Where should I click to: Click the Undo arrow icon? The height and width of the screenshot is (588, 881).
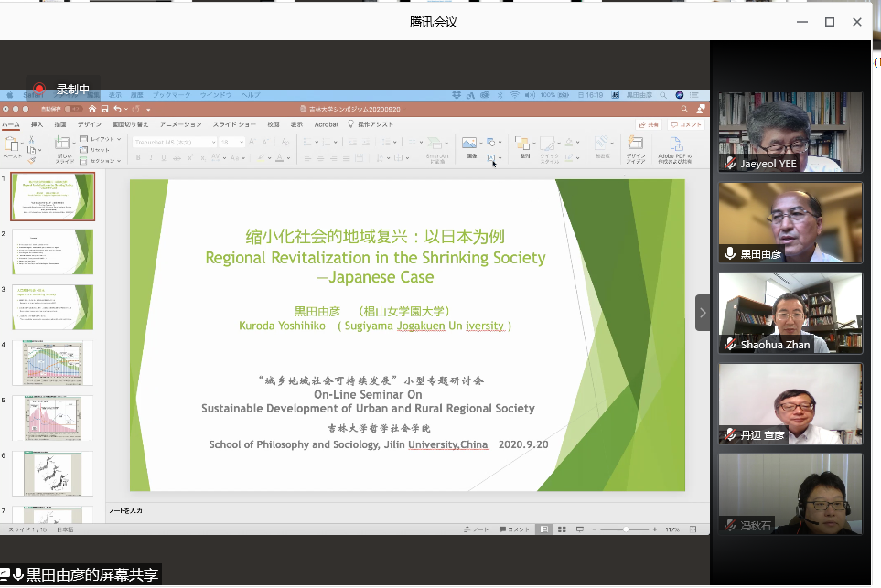pyautogui.click(x=117, y=109)
